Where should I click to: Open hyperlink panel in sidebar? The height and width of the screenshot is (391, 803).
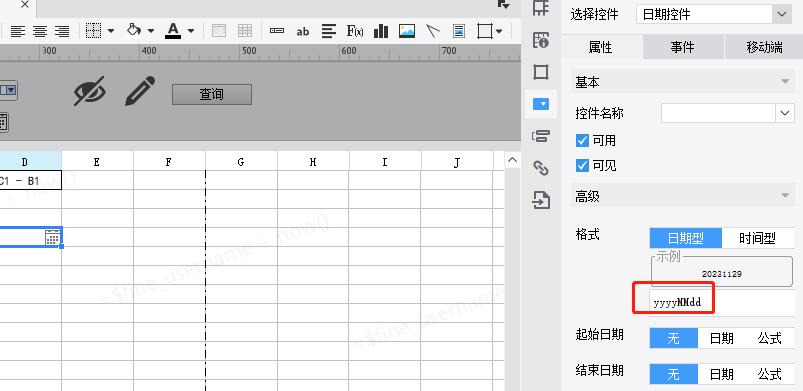pyautogui.click(x=541, y=168)
